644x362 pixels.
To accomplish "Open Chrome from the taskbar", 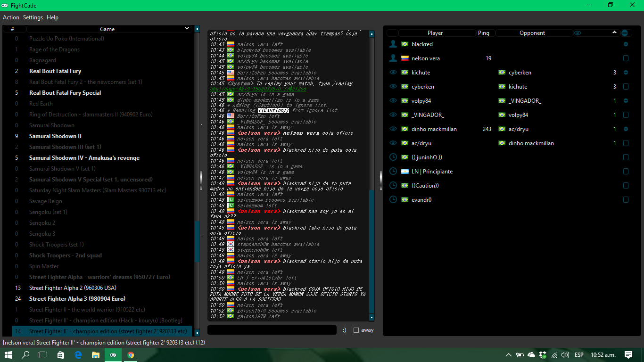I will [x=131, y=355].
